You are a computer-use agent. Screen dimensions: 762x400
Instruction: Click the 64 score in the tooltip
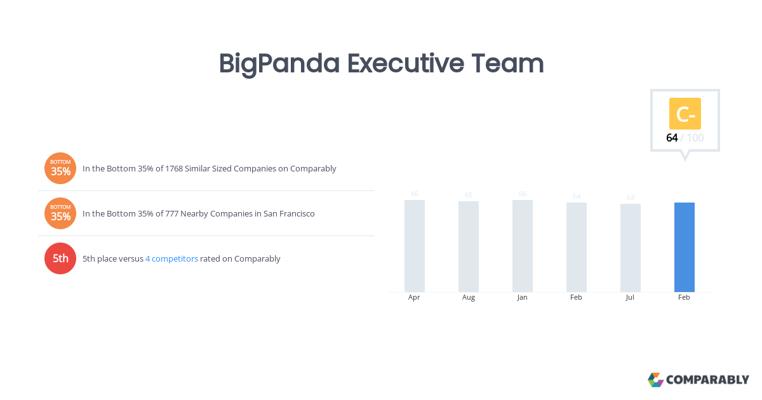[672, 138]
